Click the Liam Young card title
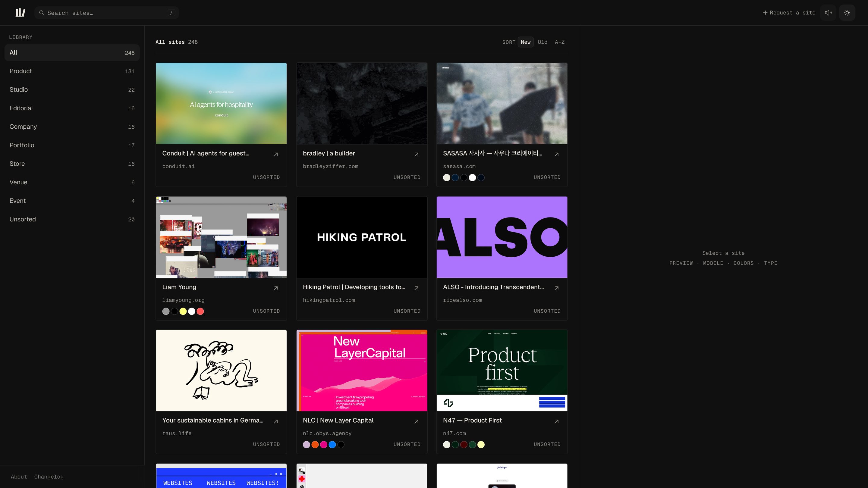Viewport: 868px width, 488px height. tap(179, 287)
